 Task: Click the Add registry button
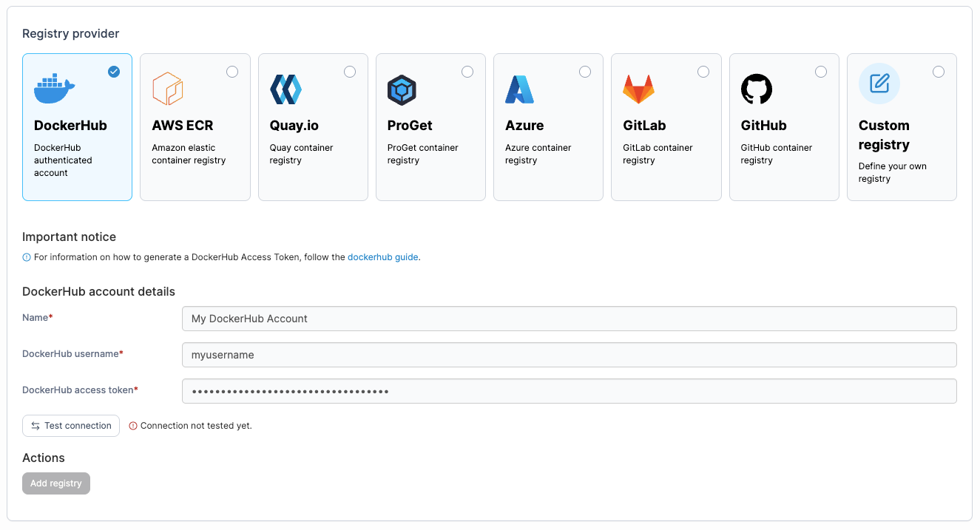[x=56, y=483]
